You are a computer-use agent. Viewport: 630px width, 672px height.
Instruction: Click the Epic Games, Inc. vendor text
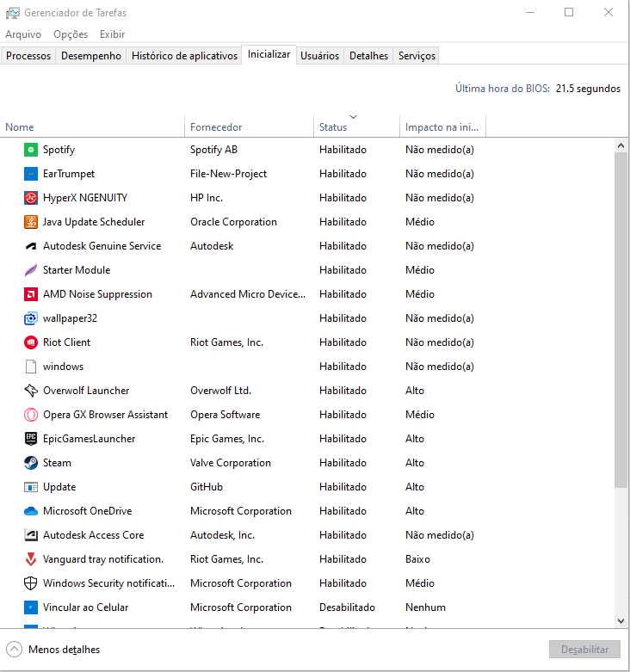tap(227, 439)
